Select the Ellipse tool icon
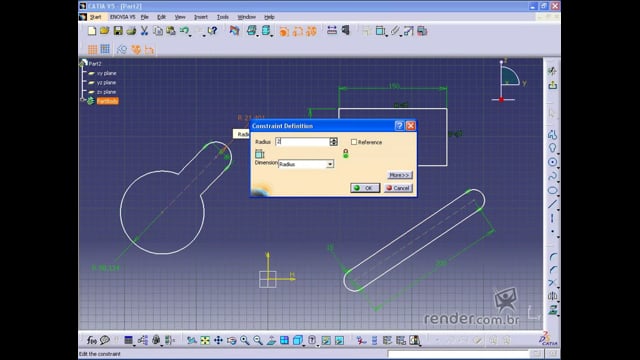 (553, 190)
